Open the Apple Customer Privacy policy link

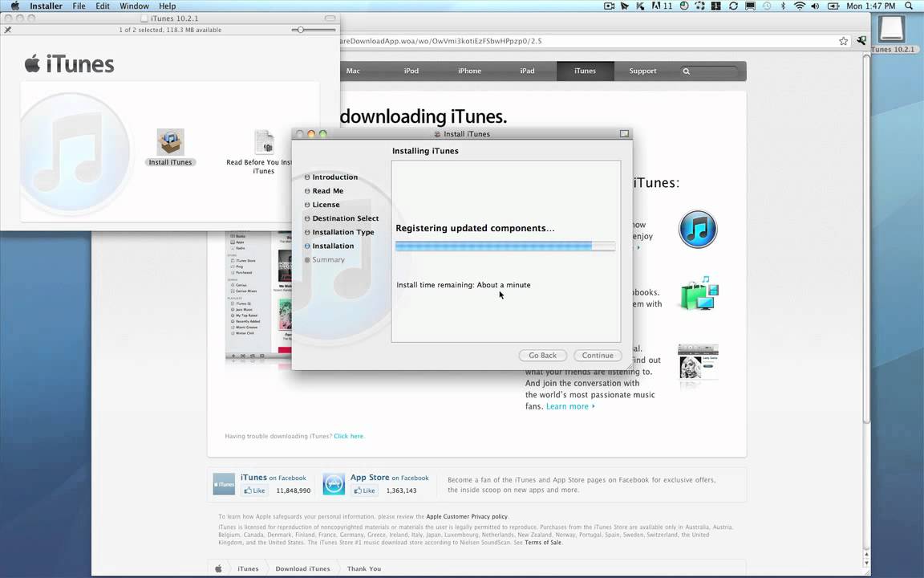(467, 517)
